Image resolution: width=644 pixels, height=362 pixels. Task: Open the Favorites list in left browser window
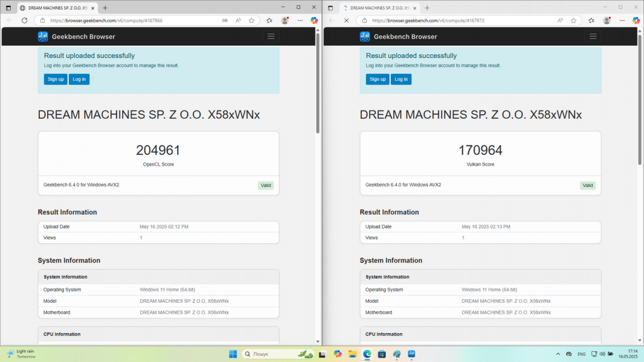click(269, 21)
